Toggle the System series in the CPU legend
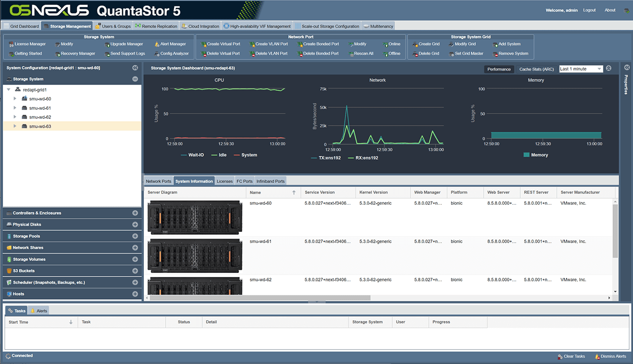This screenshot has height=364, width=633. click(245, 155)
